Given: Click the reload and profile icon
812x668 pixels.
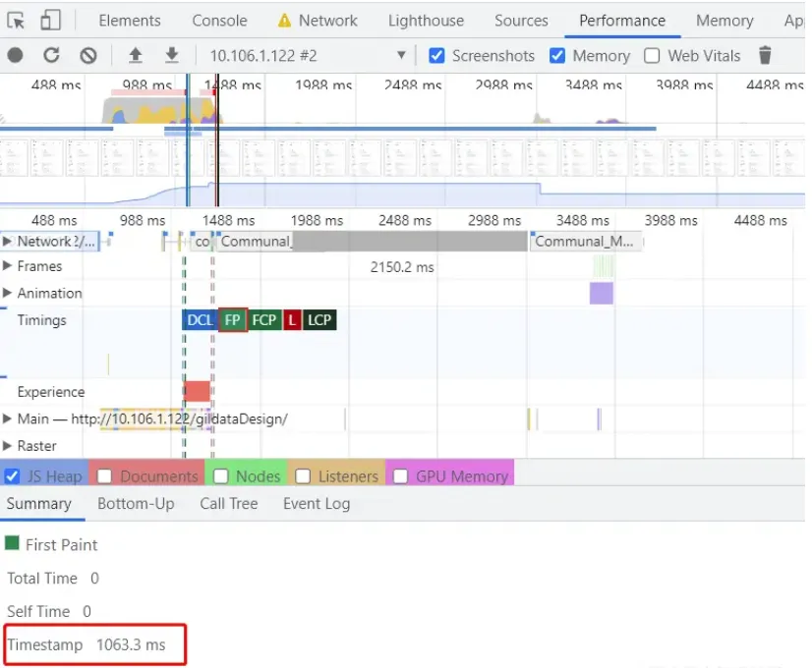Looking at the screenshot, I should 51,56.
